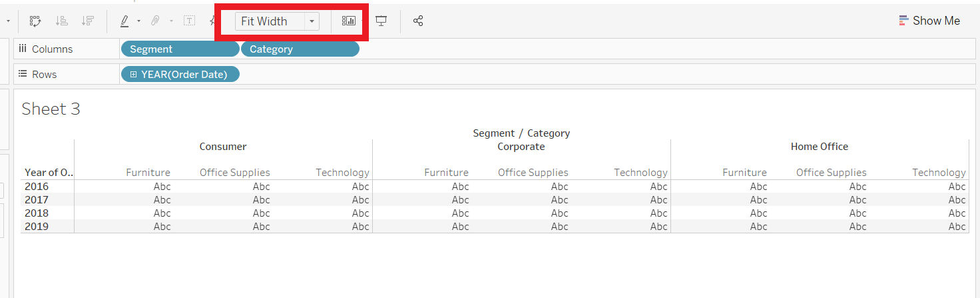This screenshot has width=980, height=298.
Task: Click Furniture header under Corporate
Action: 446,172
